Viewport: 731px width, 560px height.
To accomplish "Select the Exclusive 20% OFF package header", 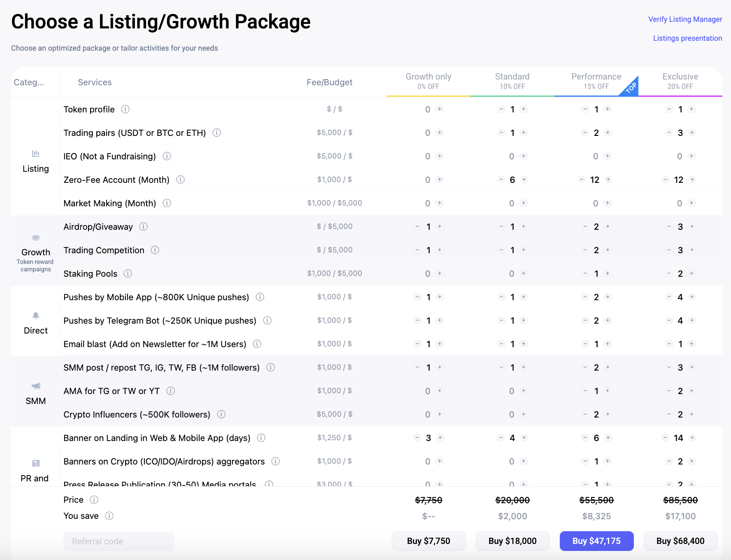I will 680,81.
